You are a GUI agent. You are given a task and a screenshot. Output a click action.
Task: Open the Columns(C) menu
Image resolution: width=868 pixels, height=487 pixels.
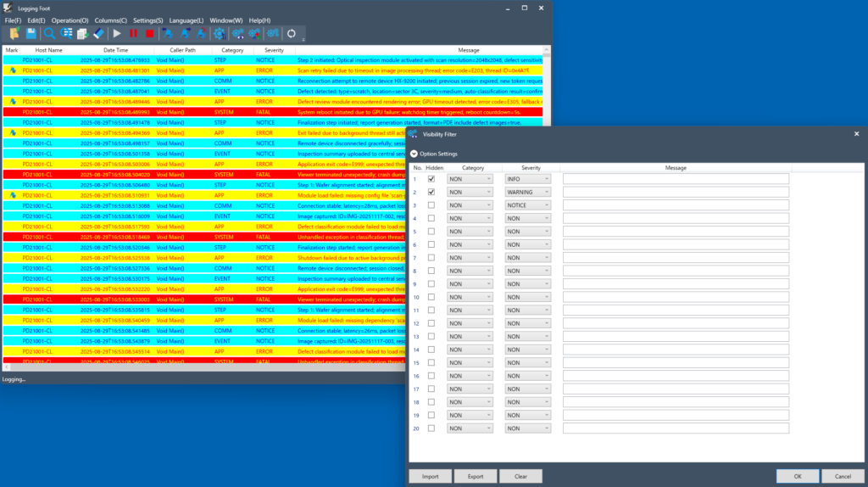(x=110, y=20)
